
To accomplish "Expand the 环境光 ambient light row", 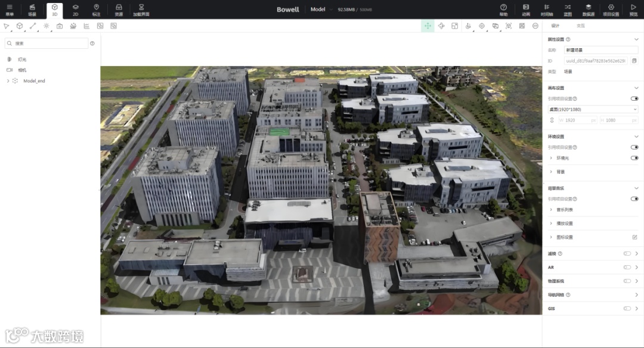I will click(x=551, y=158).
